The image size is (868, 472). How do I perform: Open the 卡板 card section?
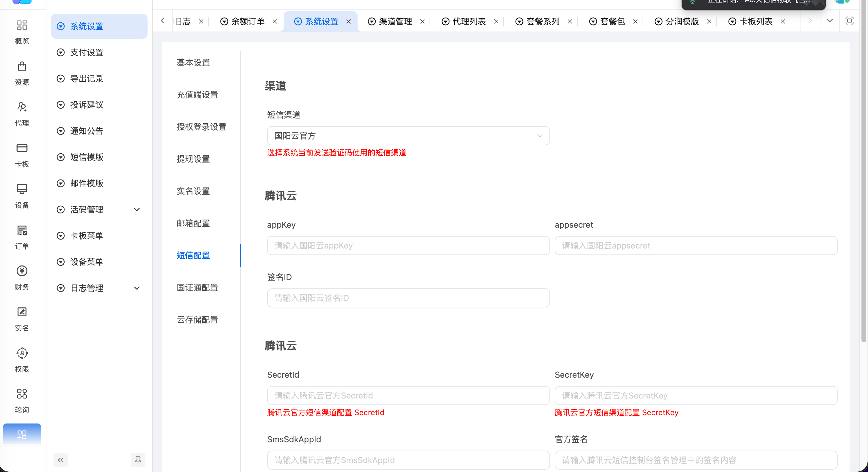click(x=22, y=155)
